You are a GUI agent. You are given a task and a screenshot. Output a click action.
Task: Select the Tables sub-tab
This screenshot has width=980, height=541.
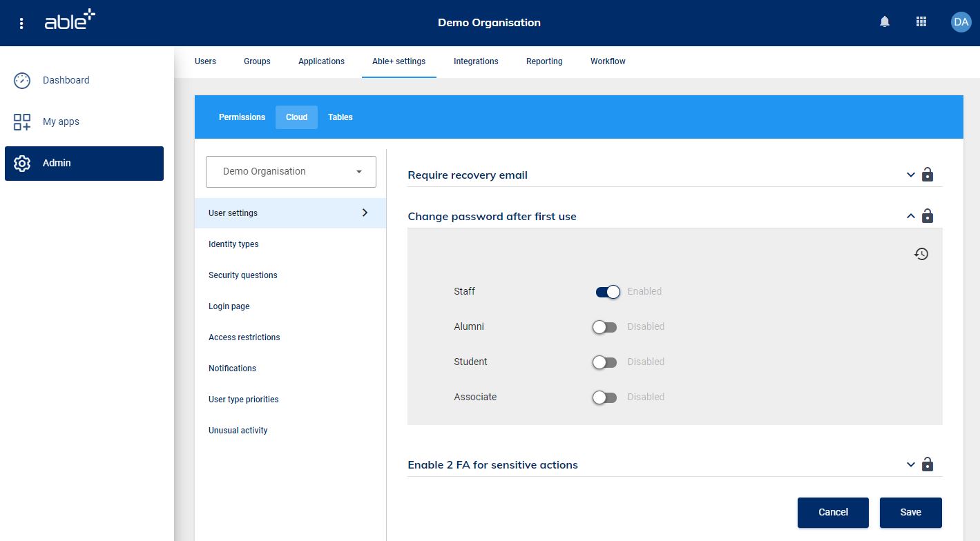340,117
